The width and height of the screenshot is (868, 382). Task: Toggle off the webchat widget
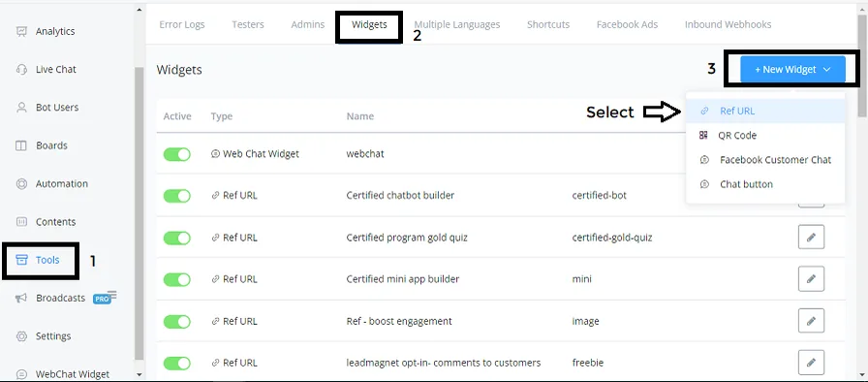click(x=176, y=154)
